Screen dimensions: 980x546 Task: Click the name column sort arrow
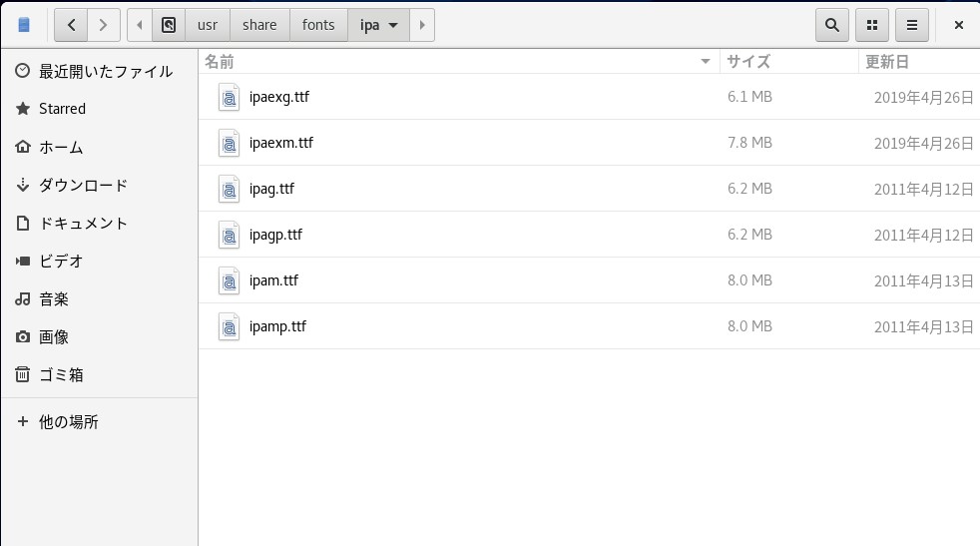click(707, 62)
